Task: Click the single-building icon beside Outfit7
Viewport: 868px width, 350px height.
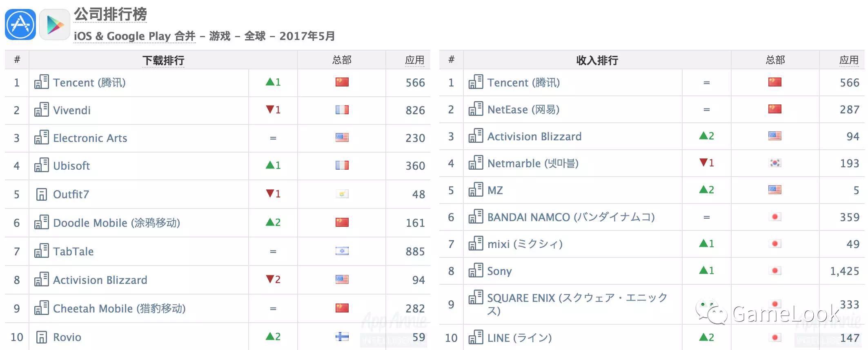Action: coord(42,194)
